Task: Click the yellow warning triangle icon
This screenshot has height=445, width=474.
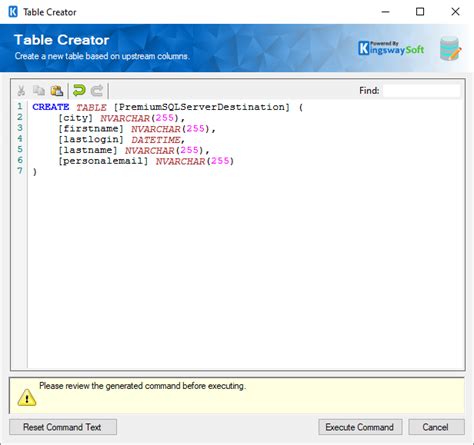Action: (27, 397)
